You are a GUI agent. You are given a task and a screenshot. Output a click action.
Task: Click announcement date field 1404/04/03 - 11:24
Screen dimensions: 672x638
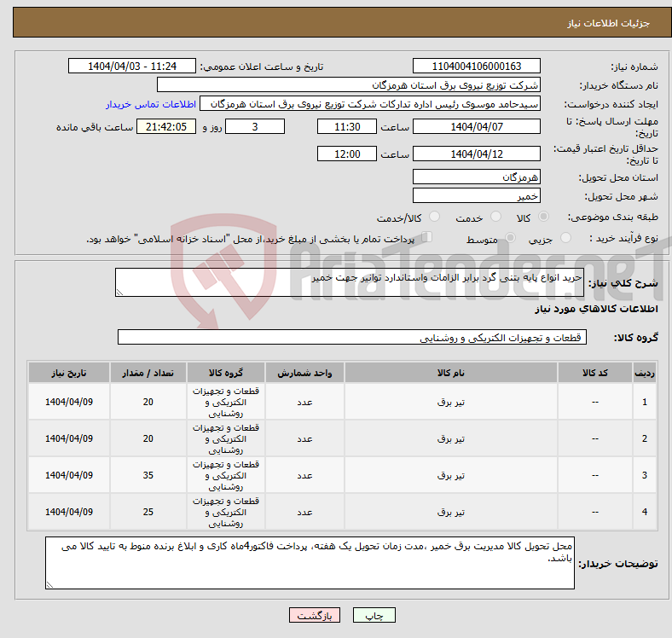(132, 66)
